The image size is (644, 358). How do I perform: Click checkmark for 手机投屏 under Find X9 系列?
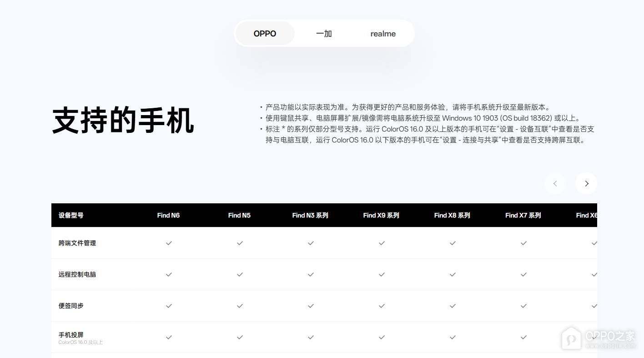[x=382, y=337]
